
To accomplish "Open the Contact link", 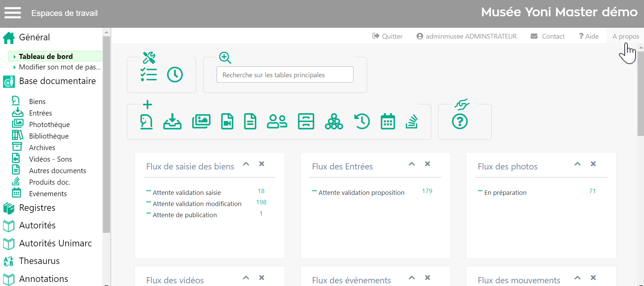I will tap(548, 36).
